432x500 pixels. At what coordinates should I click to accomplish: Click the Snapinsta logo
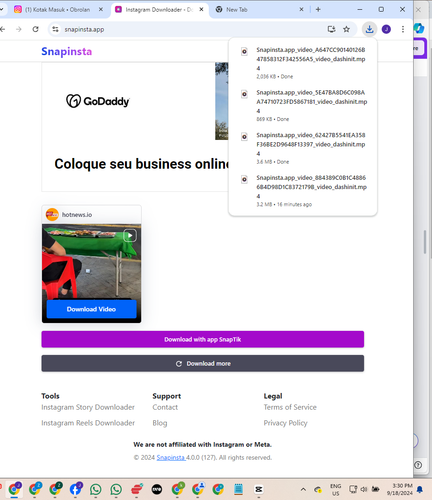click(67, 52)
